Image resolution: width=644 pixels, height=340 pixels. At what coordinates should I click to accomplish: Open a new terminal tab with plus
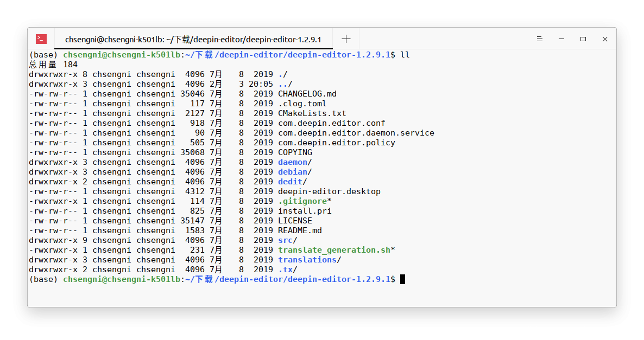click(346, 39)
